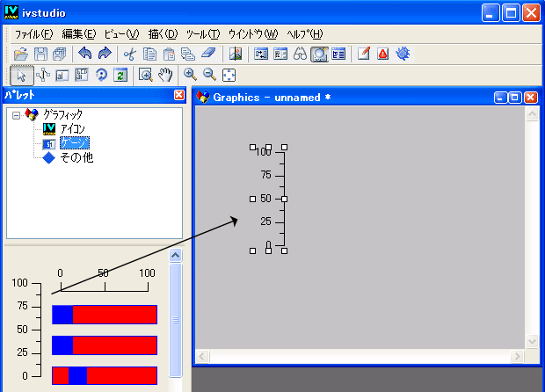Click the eraser delete icon

[x=207, y=54]
